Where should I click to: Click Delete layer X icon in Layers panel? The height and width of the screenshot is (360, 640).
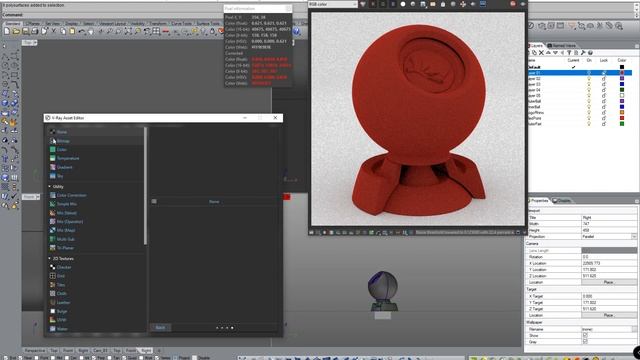(x=541, y=53)
